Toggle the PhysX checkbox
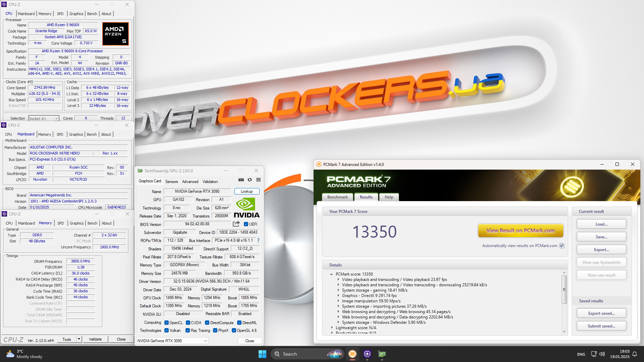644x362 pixels. [215, 330]
